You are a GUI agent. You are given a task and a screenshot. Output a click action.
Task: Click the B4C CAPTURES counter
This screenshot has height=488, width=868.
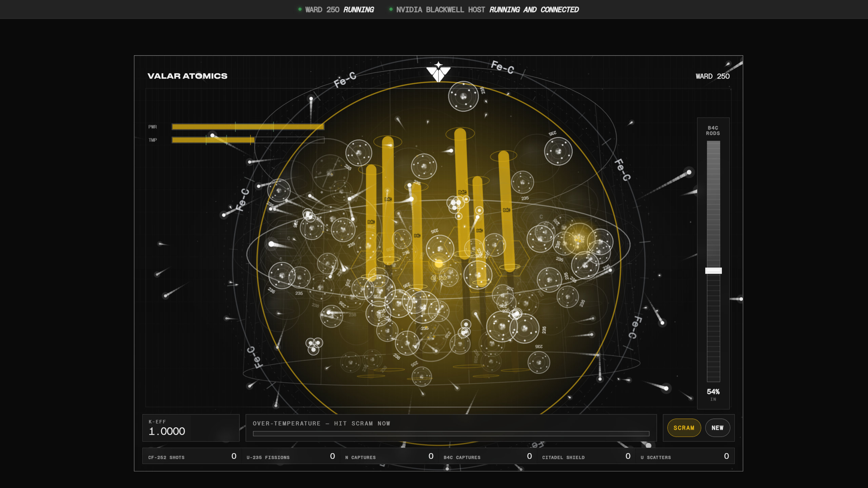488,456
